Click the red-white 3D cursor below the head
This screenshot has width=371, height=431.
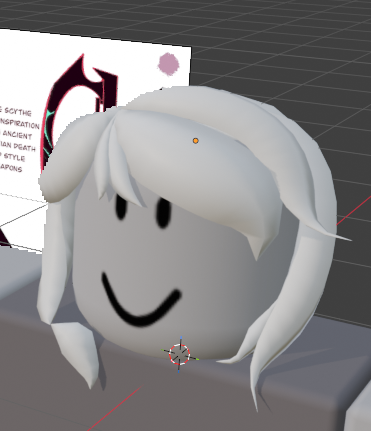[180, 354]
